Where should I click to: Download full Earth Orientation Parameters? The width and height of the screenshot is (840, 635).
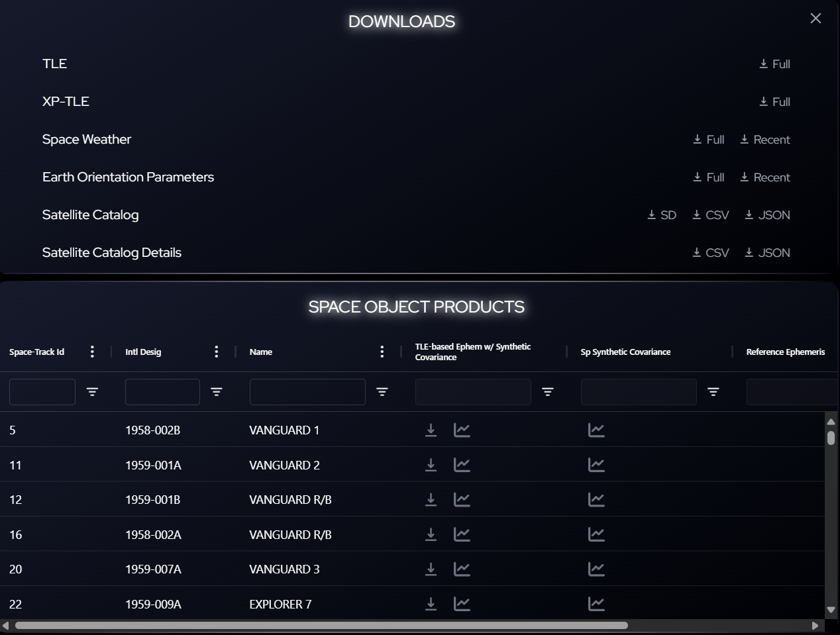point(708,177)
